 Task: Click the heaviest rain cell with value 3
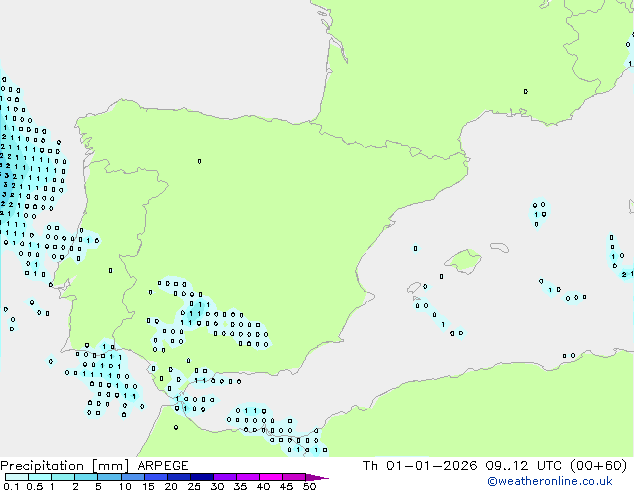click(x=5, y=185)
